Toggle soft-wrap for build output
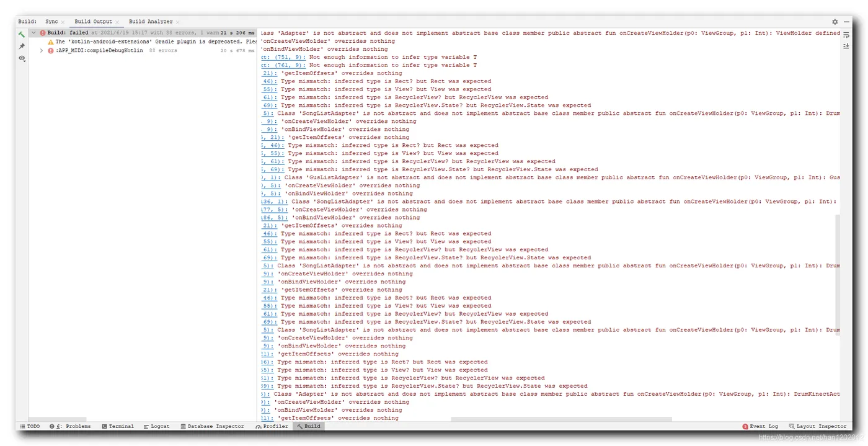Viewport: 868px width, 446px height. click(846, 35)
